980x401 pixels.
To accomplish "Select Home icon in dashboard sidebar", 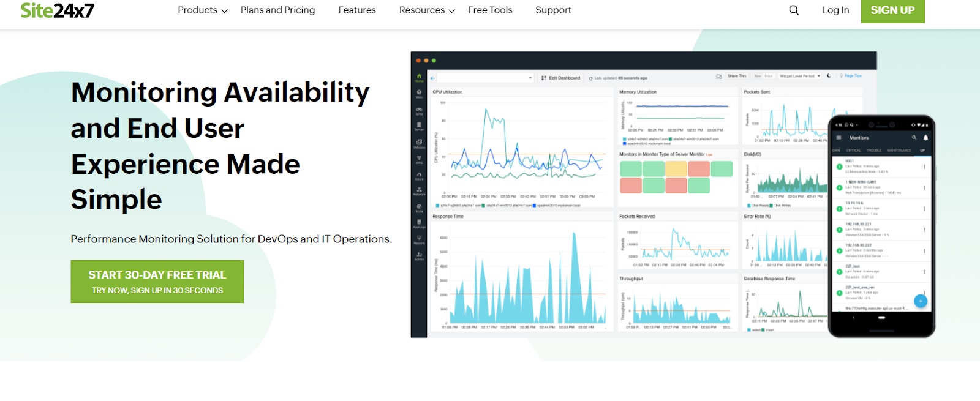I will (x=419, y=78).
